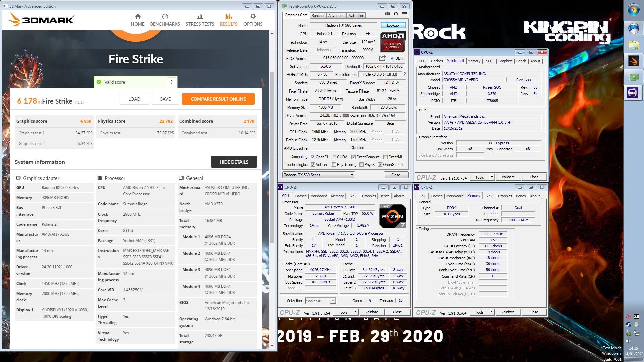Select the RESULTS section in 3DMark
The height and width of the screenshot is (362, 644).
coord(229,20)
